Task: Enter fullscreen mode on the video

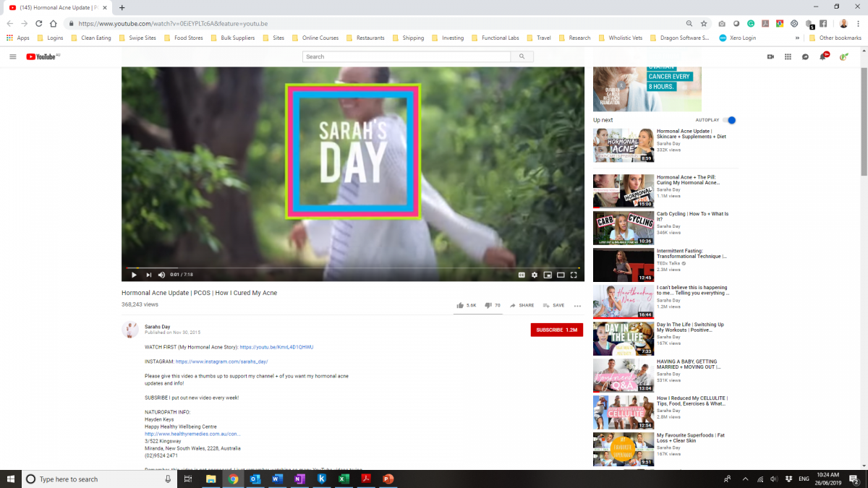Action: click(574, 275)
